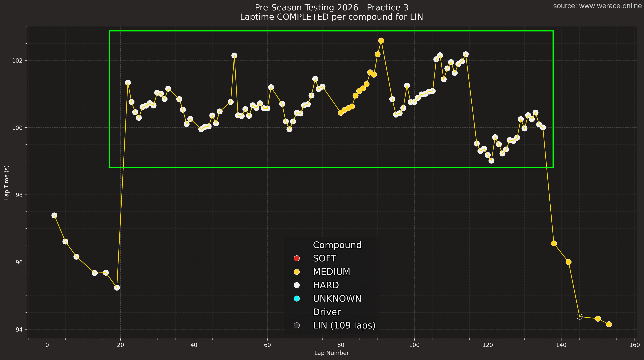Screen dimensions: 644x360
Task: Click the lap 51 white outlier point
Action: [234, 55]
